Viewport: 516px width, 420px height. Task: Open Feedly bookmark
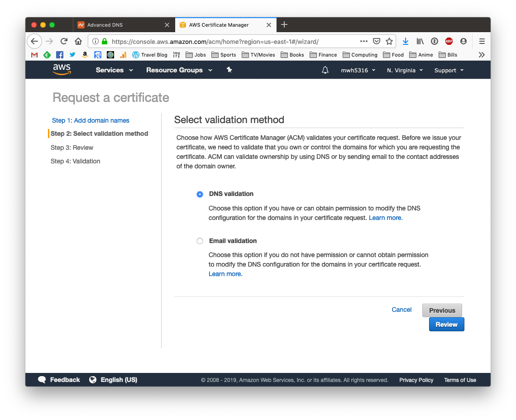(47, 55)
